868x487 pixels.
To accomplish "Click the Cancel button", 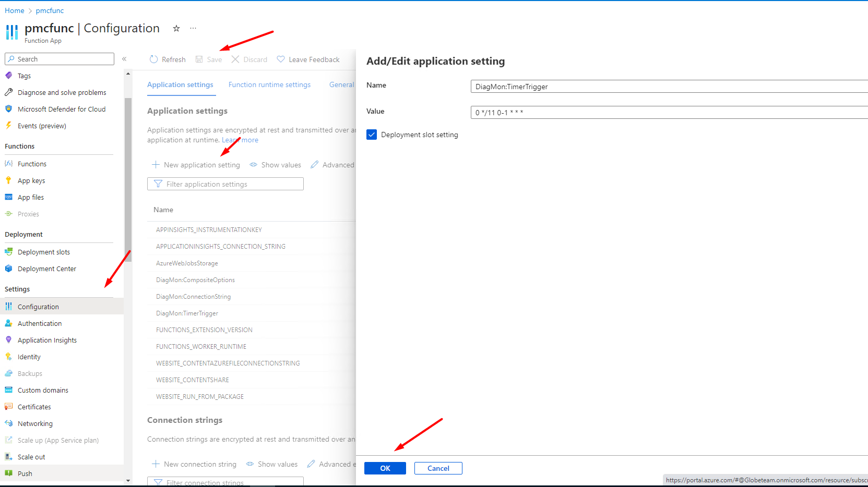I will pos(438,468).
